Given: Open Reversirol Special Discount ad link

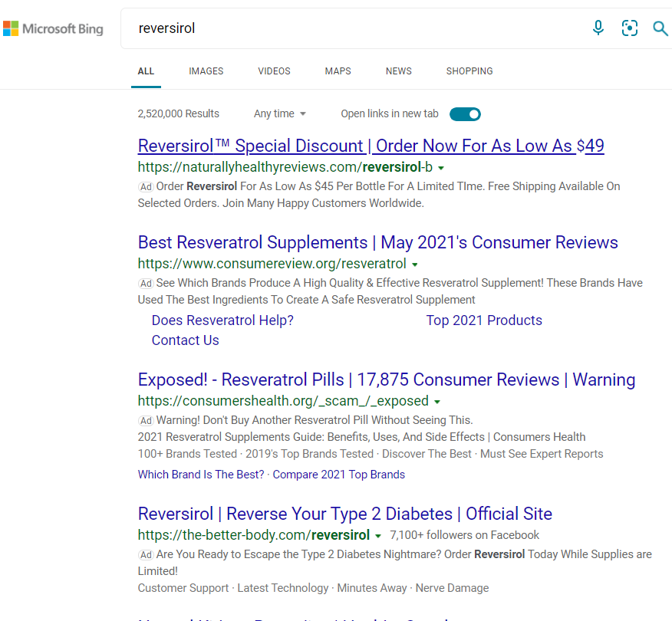Looking at the screenshot, I should (x=371, y=146).
